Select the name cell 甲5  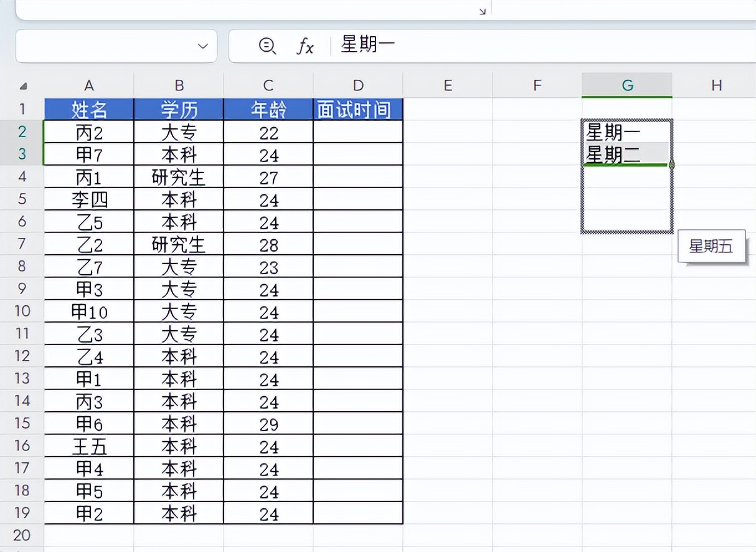click(x=89, y=491)
